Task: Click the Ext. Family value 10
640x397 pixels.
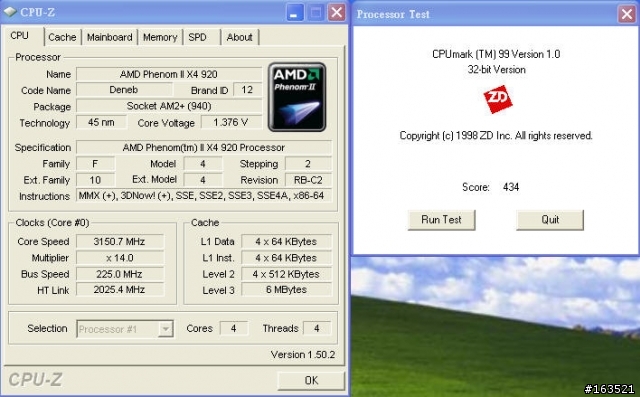Action: 96,180
